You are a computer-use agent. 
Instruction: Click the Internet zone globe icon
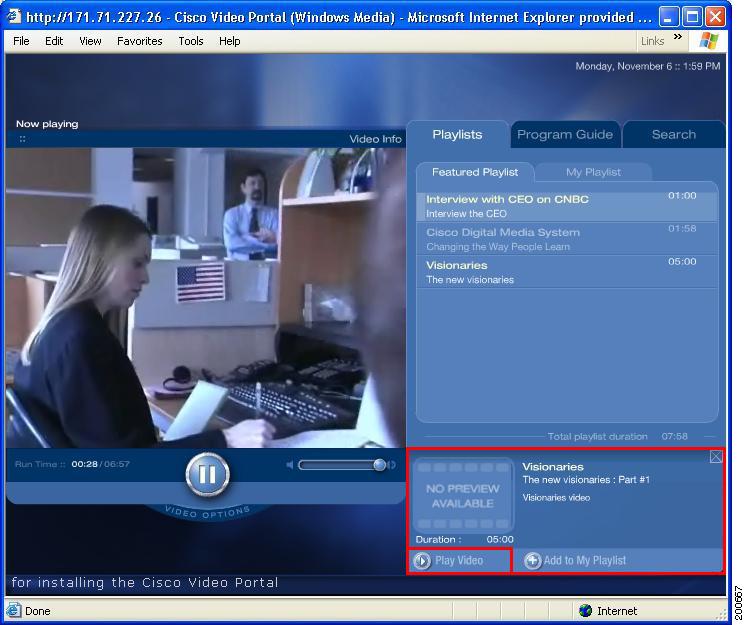tap(585, 610)
